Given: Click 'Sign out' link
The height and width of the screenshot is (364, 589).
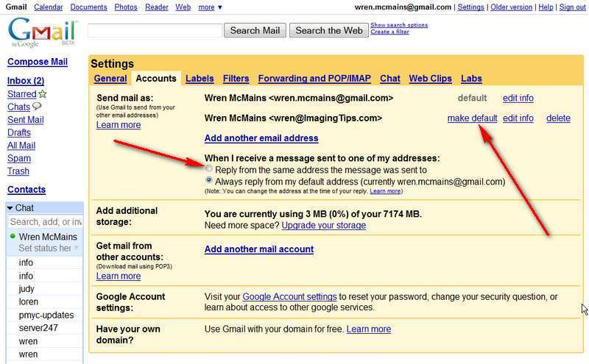Looking at the screenshot, I should (573, 7).
